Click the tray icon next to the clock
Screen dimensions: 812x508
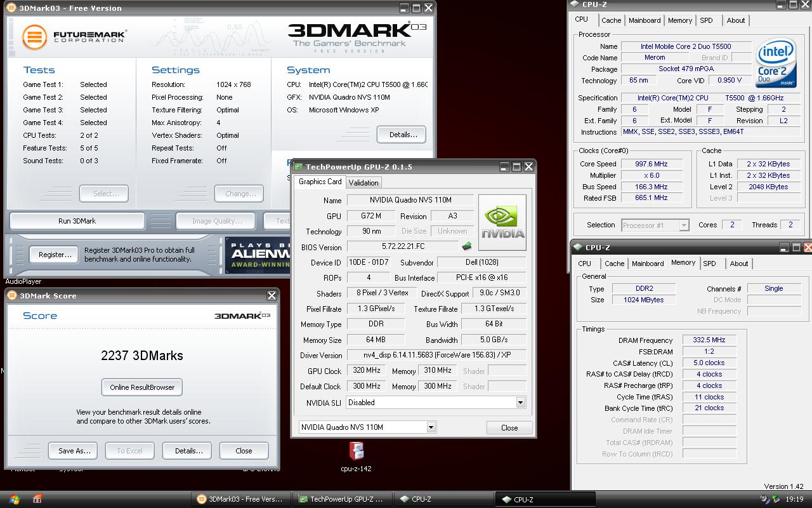click(775, 499)
